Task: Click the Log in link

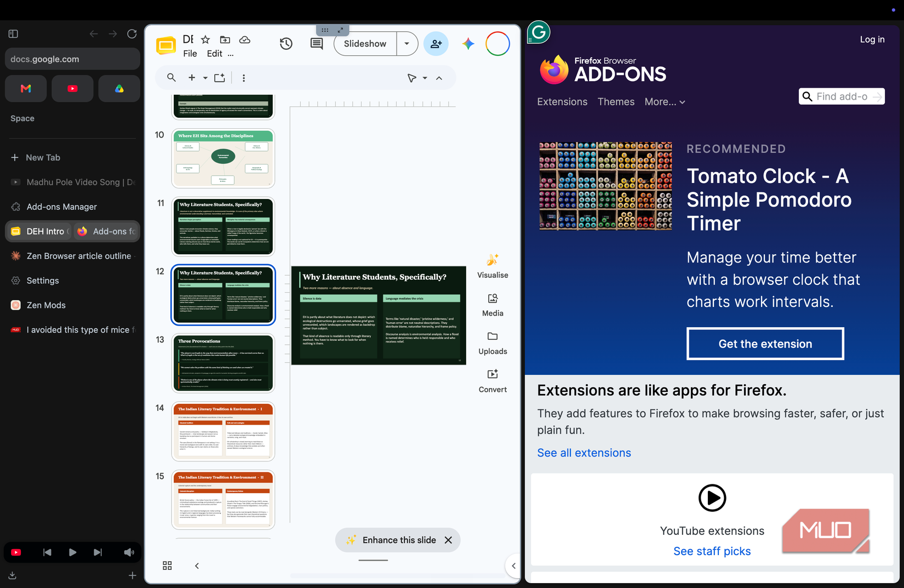Action: [872, 39]
